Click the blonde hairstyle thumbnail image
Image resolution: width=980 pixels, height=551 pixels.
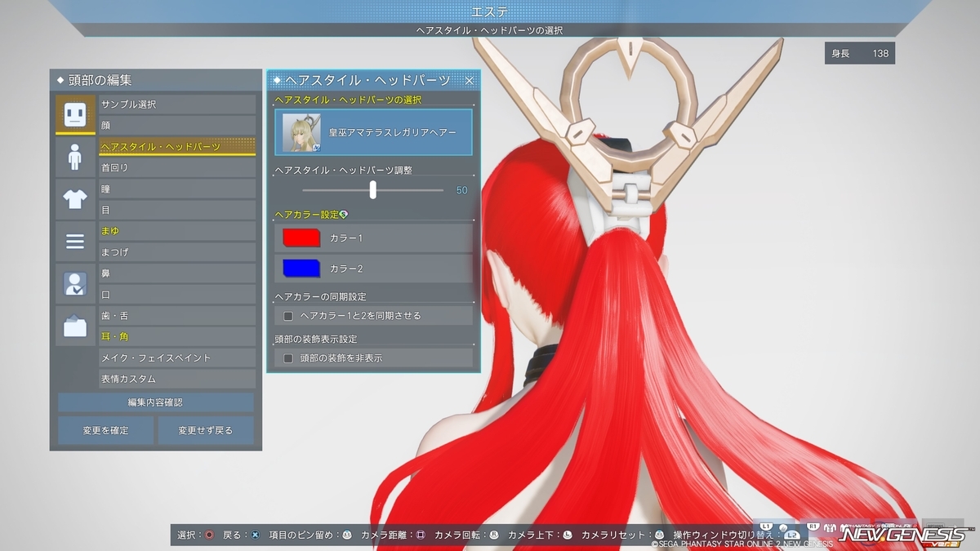[x=302, y=132]
